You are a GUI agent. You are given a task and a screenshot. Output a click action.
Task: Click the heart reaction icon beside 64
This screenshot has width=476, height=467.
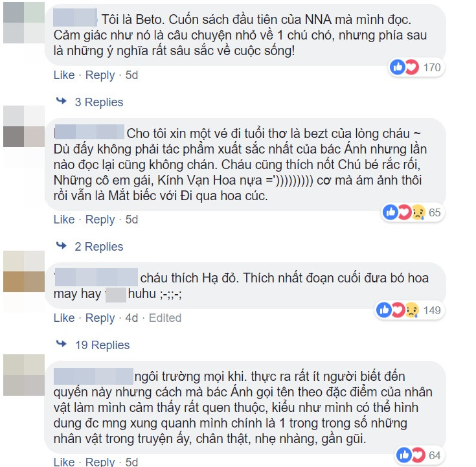pos(418,455)
